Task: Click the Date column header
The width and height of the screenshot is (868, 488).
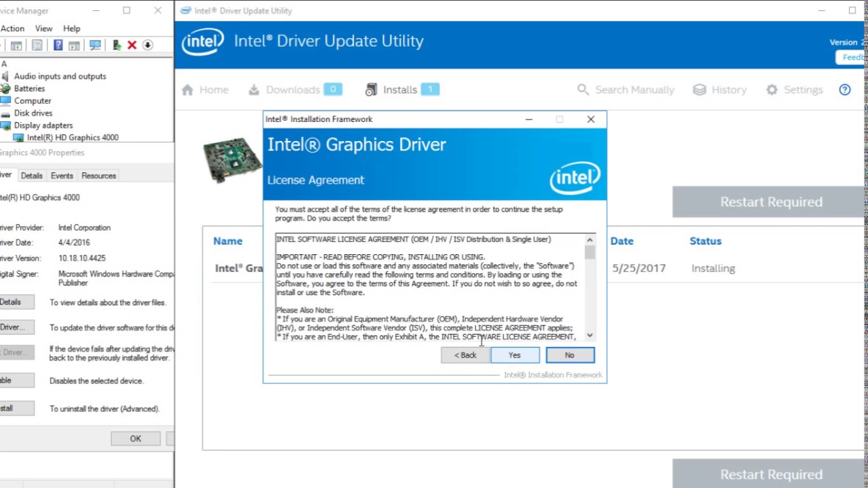Action: (622, 241)
